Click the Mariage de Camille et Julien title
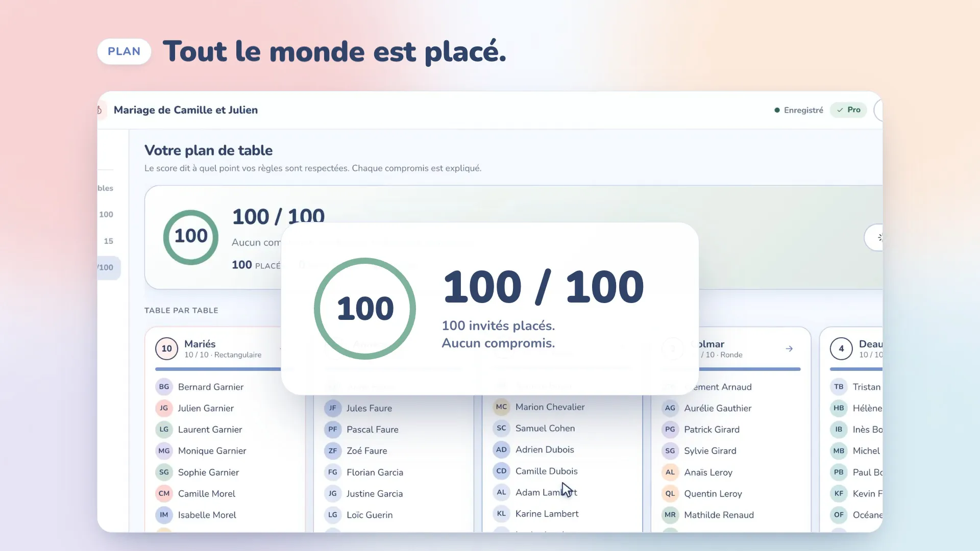The height and width of the screenshot is (551, 980). tap(186, 110)
